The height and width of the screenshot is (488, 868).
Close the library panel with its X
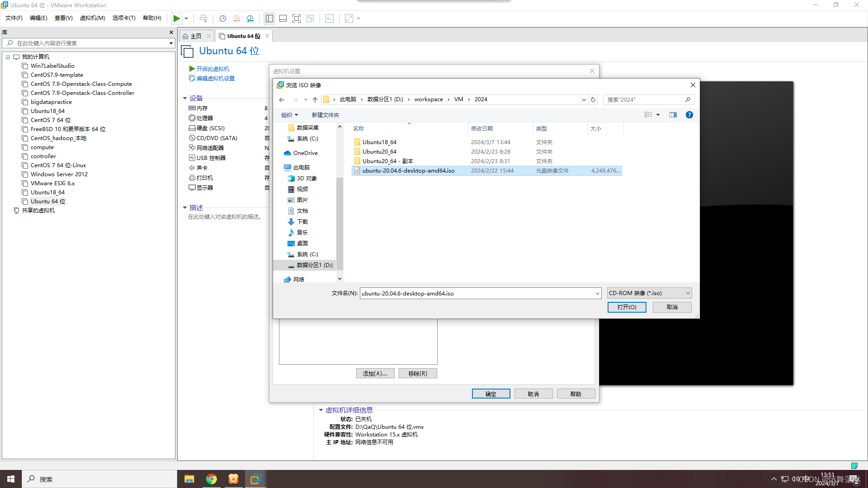(x=171, y=32)
